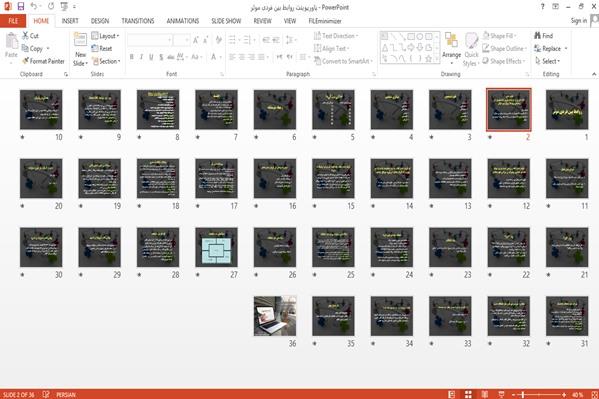Image resolution: width=599 pixels, height=399 pixels.
Task: Switch to the INSERT tab
Action: tap(70, 21)
